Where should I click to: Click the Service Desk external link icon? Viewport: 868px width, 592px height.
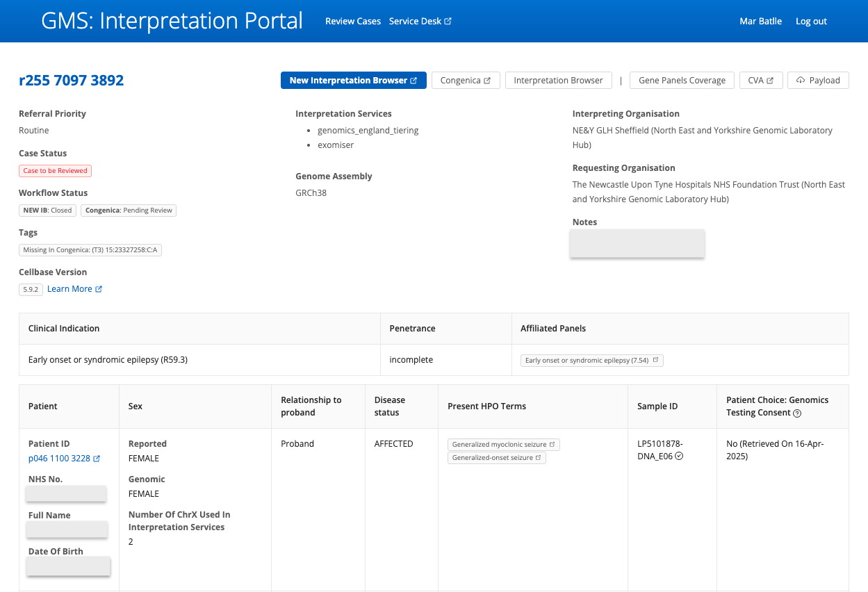(448, 22)
